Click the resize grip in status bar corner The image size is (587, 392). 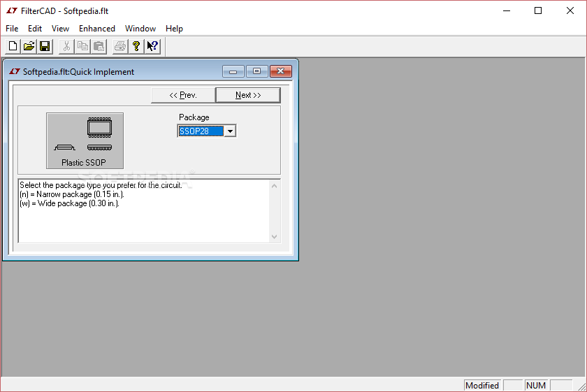pyautogui.click(x=581, y=386)
